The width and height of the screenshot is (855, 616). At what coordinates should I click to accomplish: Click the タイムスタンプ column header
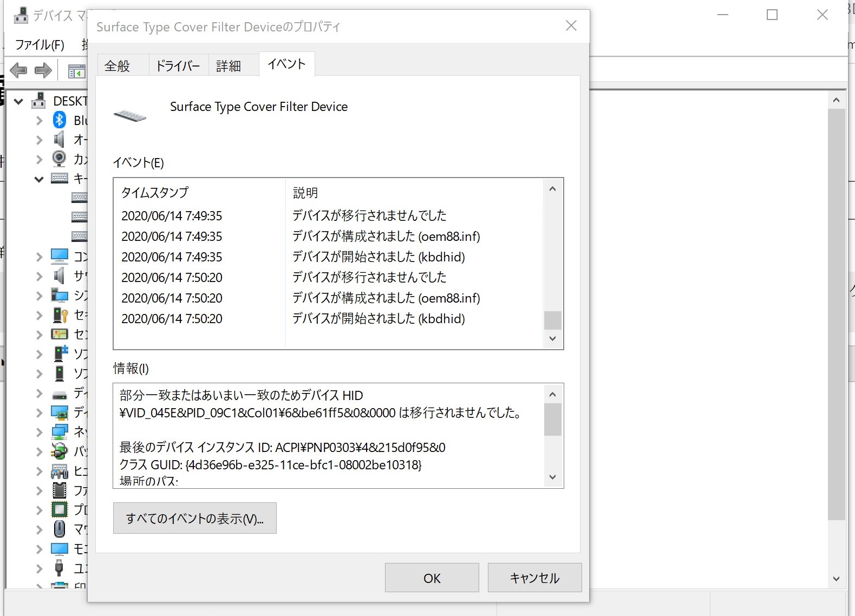(200, 192)
